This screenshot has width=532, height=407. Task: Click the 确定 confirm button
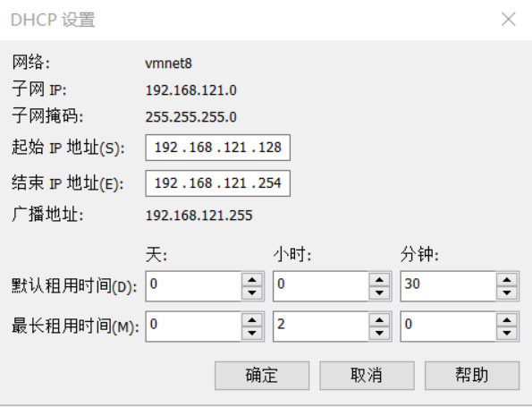262,376
